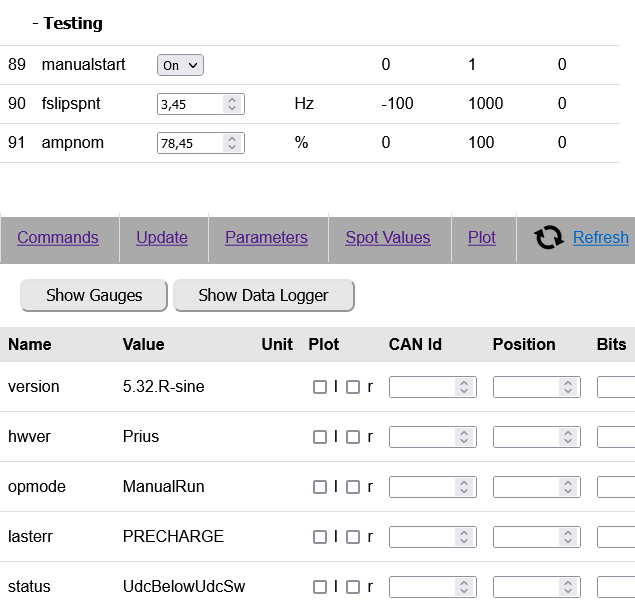Switch to the Parameters tab
This screenshot has width=635, height=608.
coord(266,238)
